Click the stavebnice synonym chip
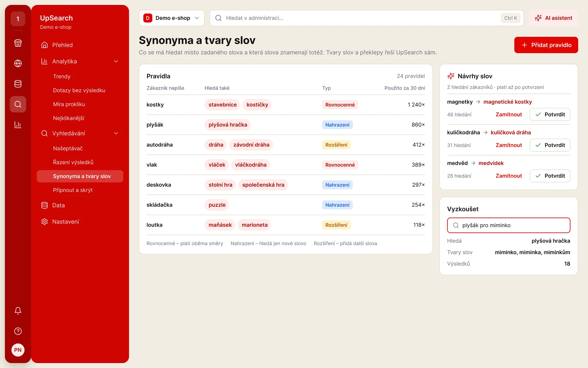Viewport: 588px width, 368px height. [223, 105]
